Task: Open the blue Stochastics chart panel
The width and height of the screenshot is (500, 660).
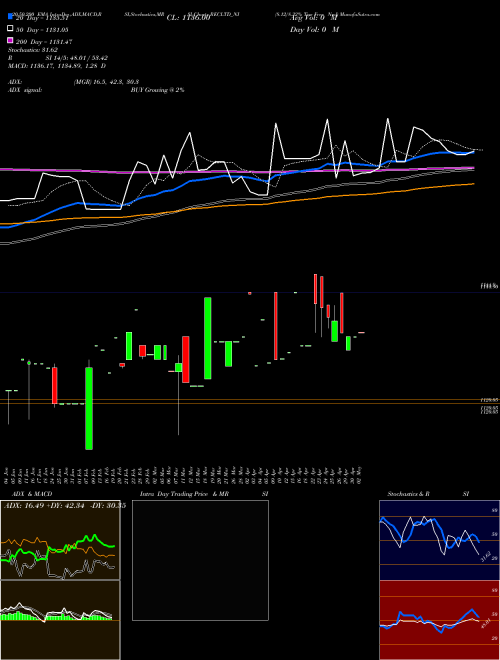Action: (439, 540)
